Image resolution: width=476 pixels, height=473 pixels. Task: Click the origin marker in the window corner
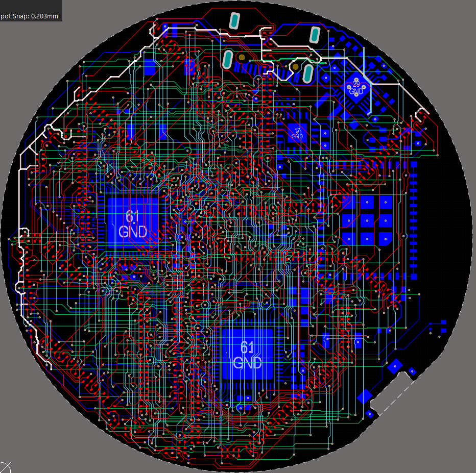click(x=4, y=467)
